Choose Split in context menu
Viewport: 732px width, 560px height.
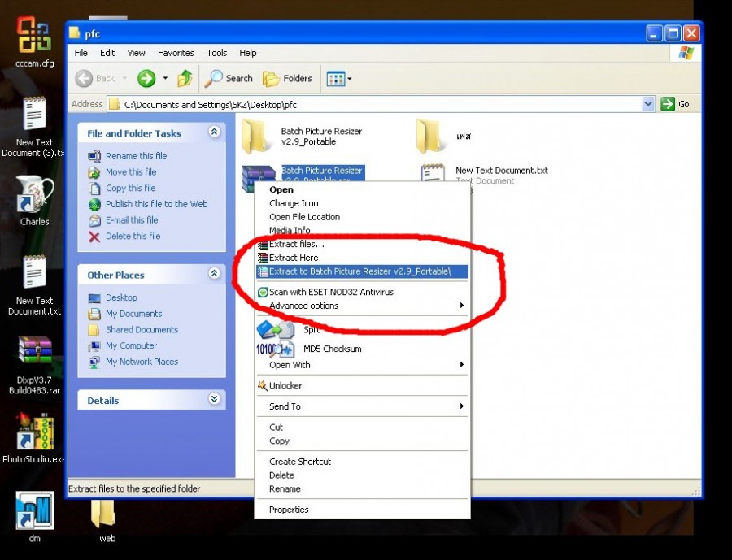(362, 330)
